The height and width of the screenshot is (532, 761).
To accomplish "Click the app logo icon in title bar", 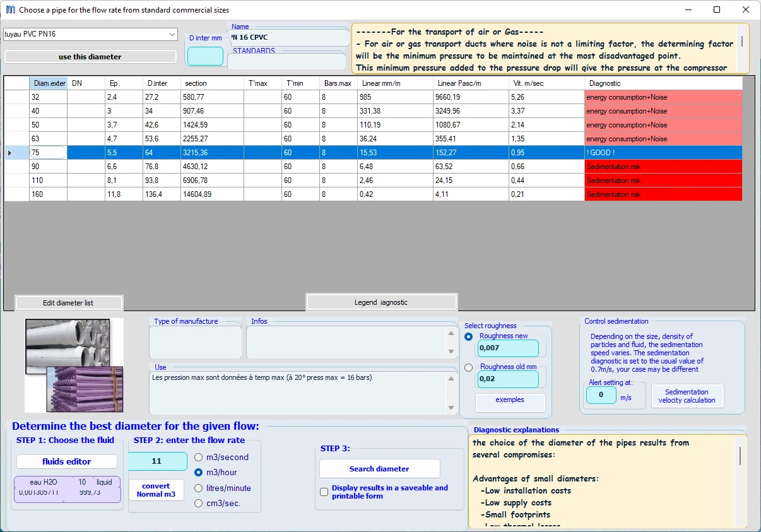I will (x=10, y=10).
